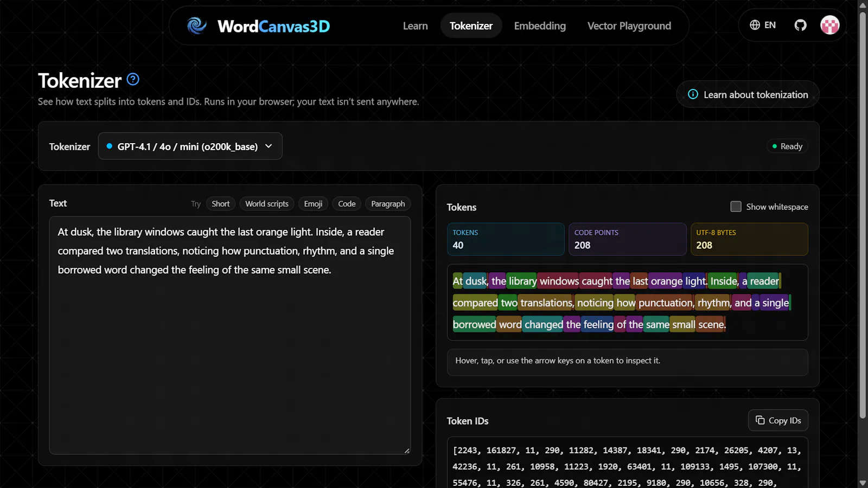Viewport: 868px width, 488px height.
Task: Click the WordCanvas3D swirl logo
Action: point(196,25)
